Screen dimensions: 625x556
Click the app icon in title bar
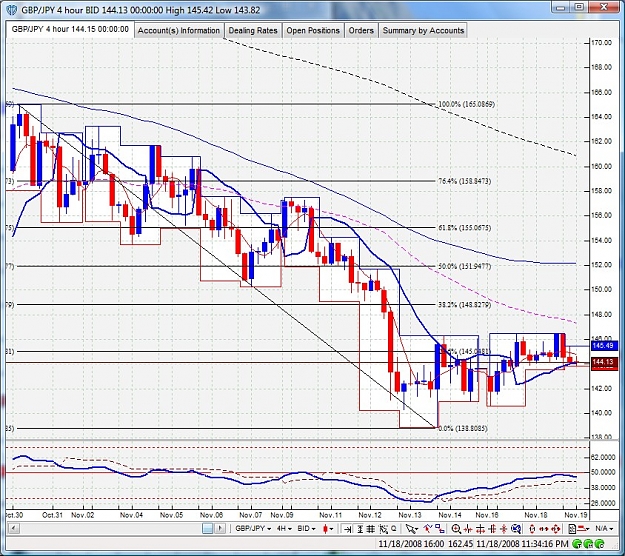coord(11,10)
